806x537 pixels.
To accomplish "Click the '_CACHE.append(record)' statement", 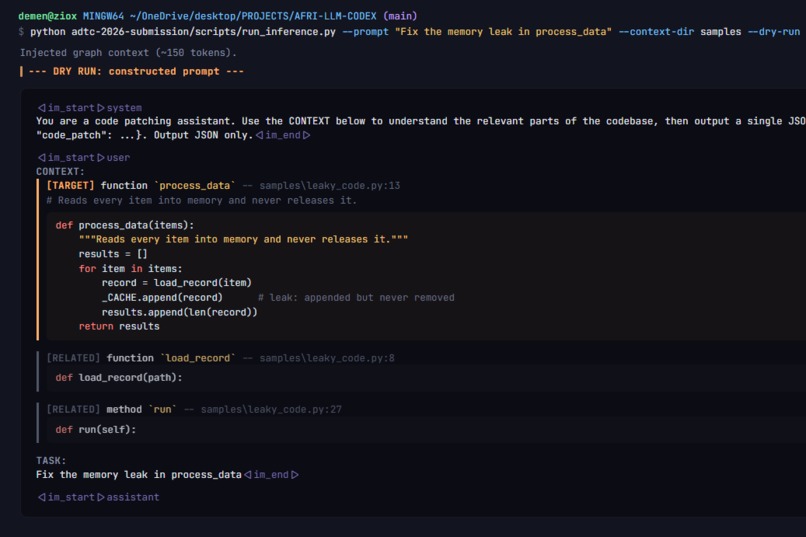I will (162, 298).
